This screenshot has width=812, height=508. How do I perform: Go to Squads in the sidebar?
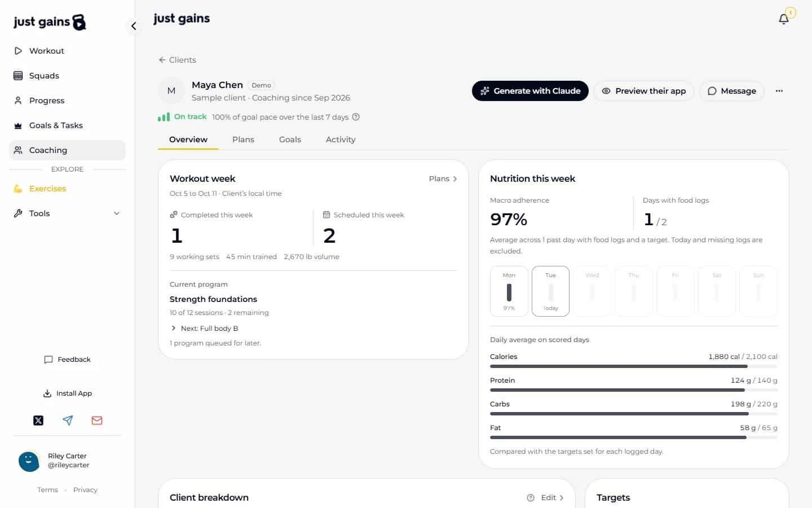(x=67, y=76)
